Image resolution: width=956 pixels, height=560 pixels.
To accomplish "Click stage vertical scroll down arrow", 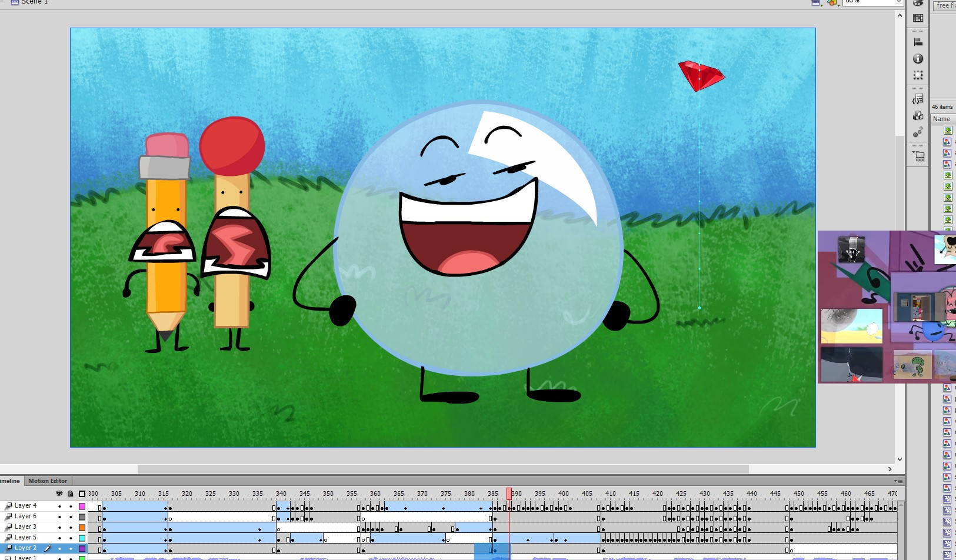I will click(900, 459).
